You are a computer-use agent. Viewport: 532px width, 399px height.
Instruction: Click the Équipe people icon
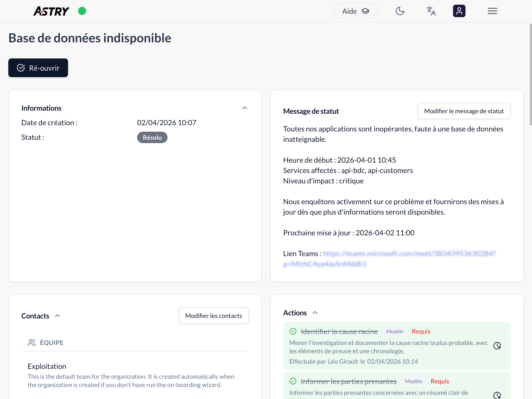[x=32, y=343]
